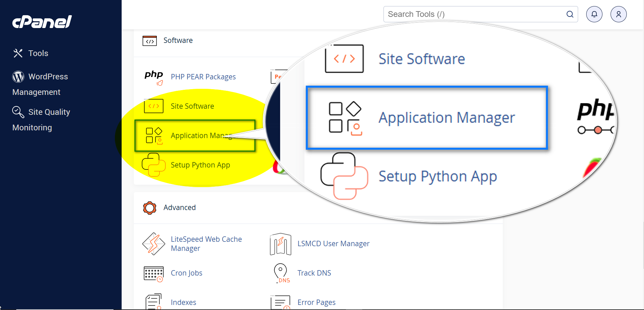Viewport: 644px width, 310px height.
Task: Click the LiteSpeed Web Cache Manager icon
Action: point(154,244)
